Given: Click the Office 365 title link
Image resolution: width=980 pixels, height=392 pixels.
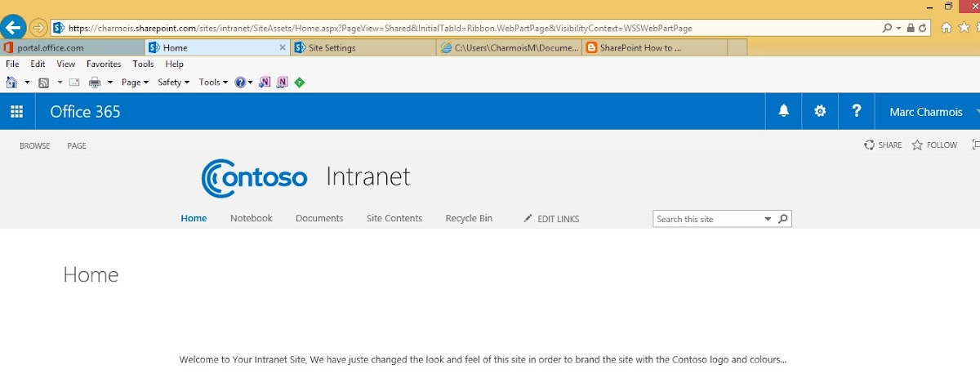Looking at the screenshot, I should [x=86, y=112].
